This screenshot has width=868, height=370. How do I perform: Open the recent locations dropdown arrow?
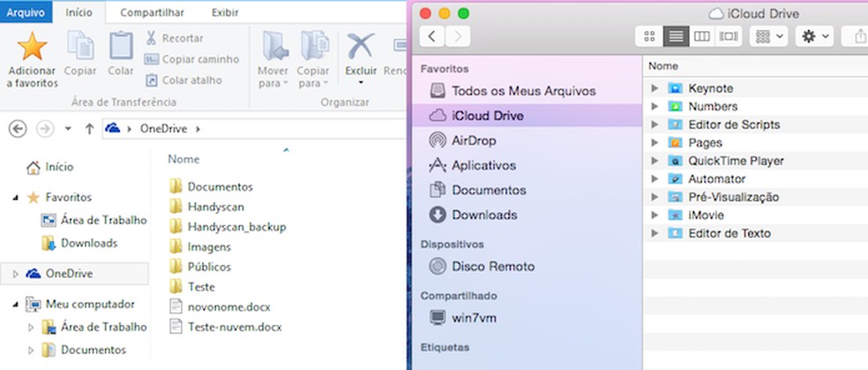(x=68, y=129)
